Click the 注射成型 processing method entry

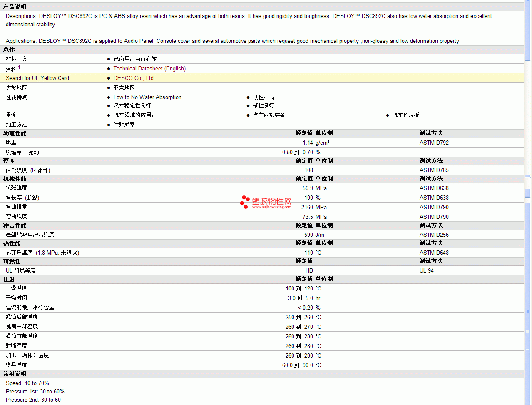[x=124, y=125]
